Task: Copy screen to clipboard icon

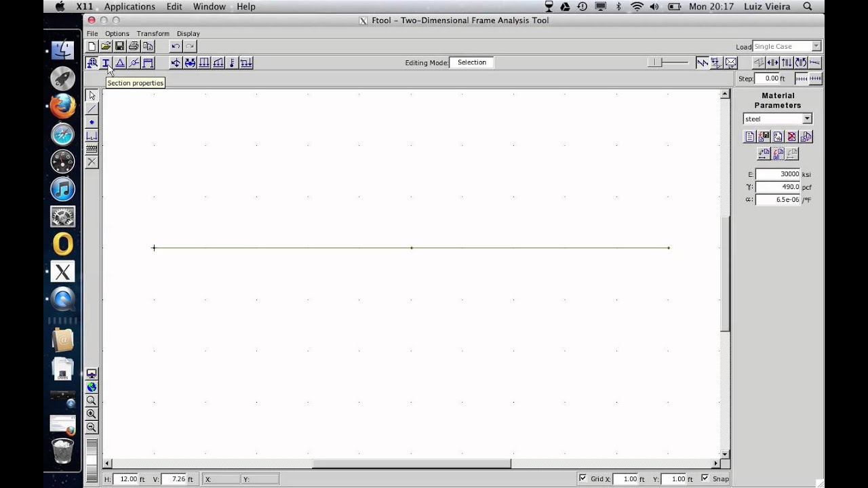Action: pyautogui.click(x=148, y=46)
